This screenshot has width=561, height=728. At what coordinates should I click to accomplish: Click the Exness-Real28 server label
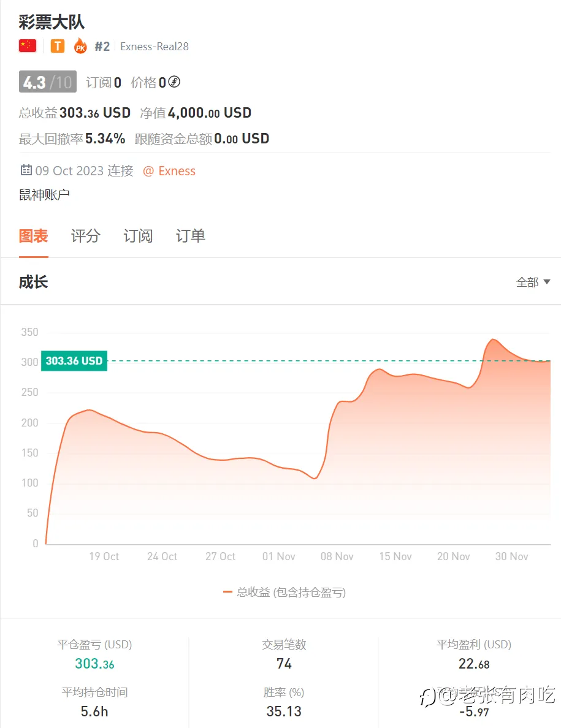point(155,47)
